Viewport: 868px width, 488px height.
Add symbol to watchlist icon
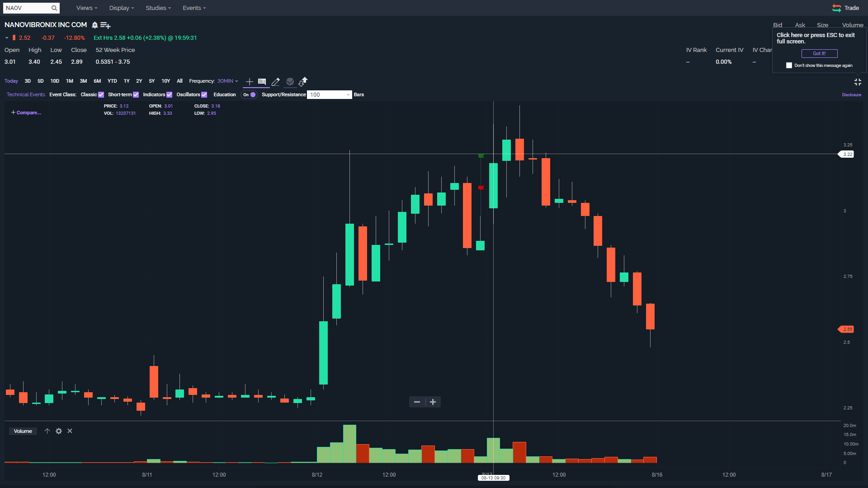(105, 25)
